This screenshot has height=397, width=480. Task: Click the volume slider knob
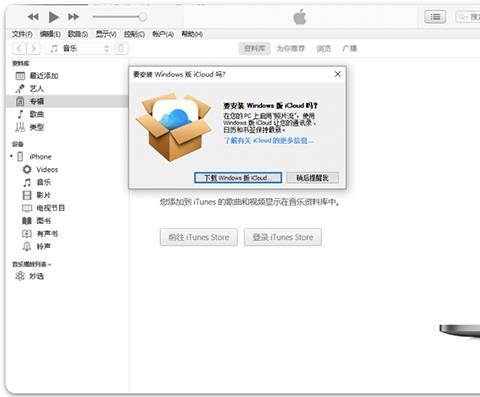tap(143, 17)
